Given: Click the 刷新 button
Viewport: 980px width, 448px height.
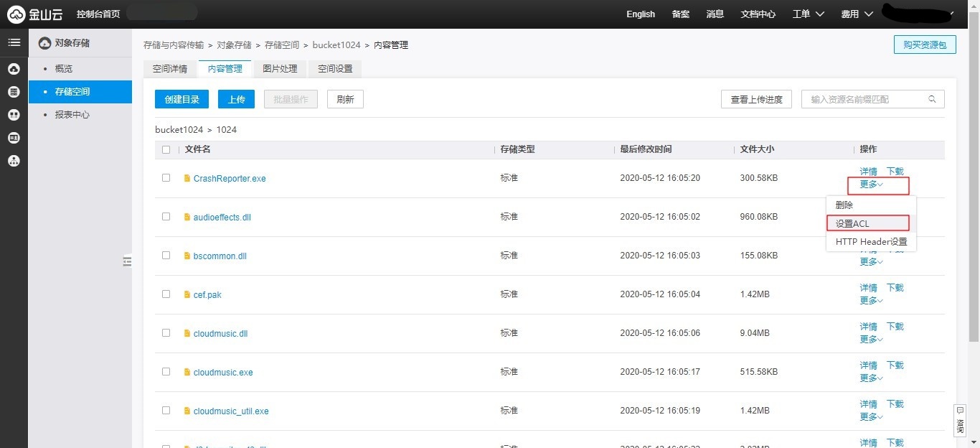Looking at the screenshot, I should (x=345, y=99).
